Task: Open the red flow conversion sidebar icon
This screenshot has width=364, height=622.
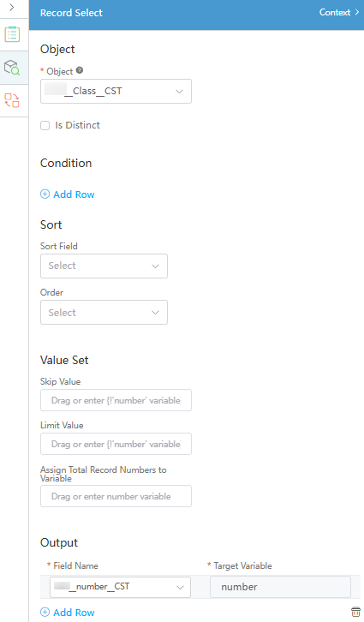Action: [x=12, y=100]
